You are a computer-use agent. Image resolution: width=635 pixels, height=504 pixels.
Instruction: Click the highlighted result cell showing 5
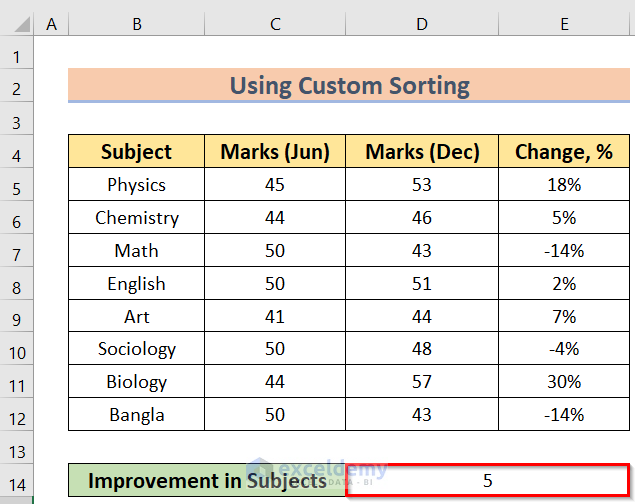coord(488,481)
